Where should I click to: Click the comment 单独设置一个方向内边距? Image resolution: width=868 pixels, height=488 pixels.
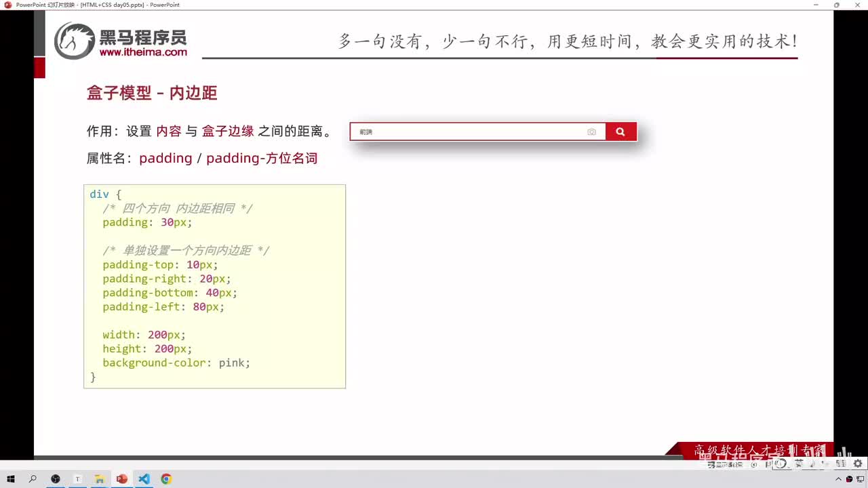click(x=186, y=251)
